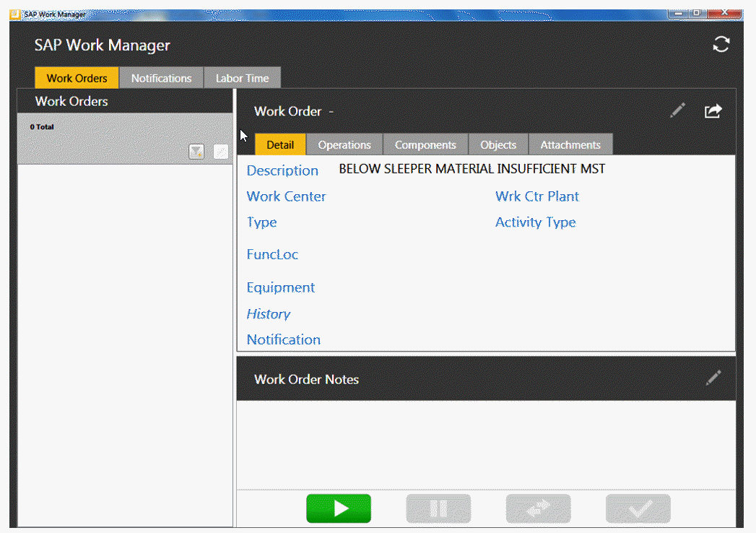The height and width of the screenshot is (533, 756).
Task: Open the Components tab
Action: [x=425, y=144]
